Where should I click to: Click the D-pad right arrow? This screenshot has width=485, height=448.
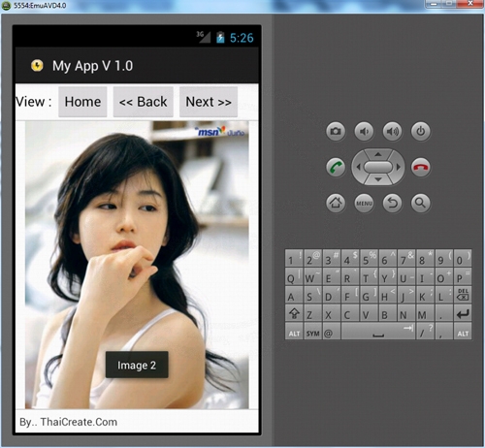pos(399,167)
